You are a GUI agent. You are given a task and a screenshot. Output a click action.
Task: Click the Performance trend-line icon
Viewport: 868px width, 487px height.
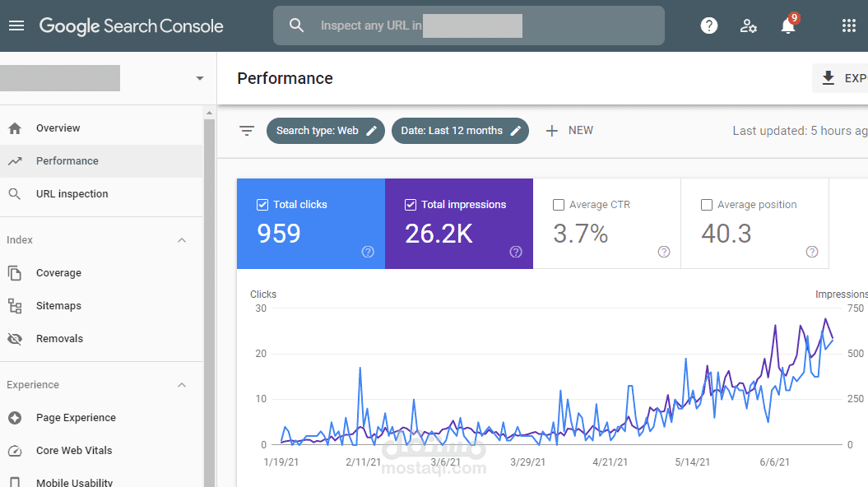(15, 161)
